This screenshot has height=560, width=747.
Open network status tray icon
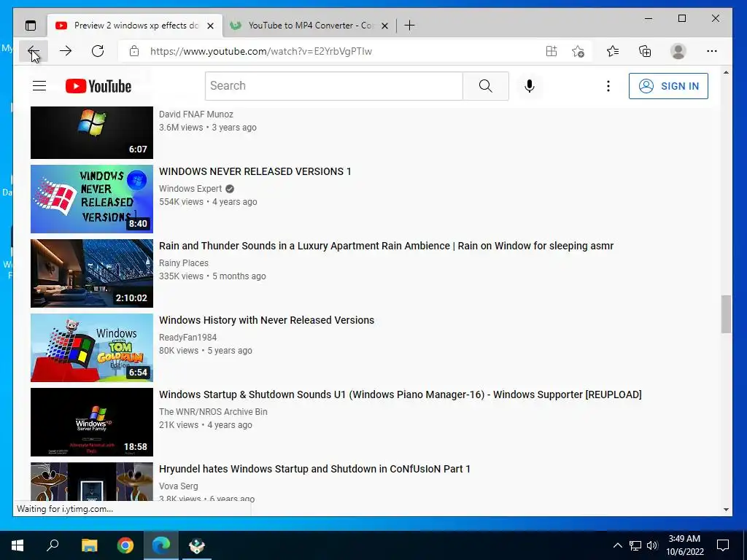635,545
